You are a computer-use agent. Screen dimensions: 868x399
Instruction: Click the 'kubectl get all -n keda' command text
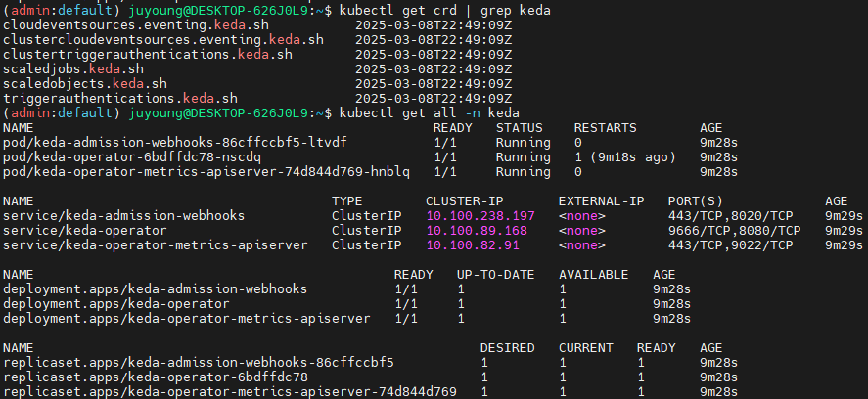coord(429,112)
